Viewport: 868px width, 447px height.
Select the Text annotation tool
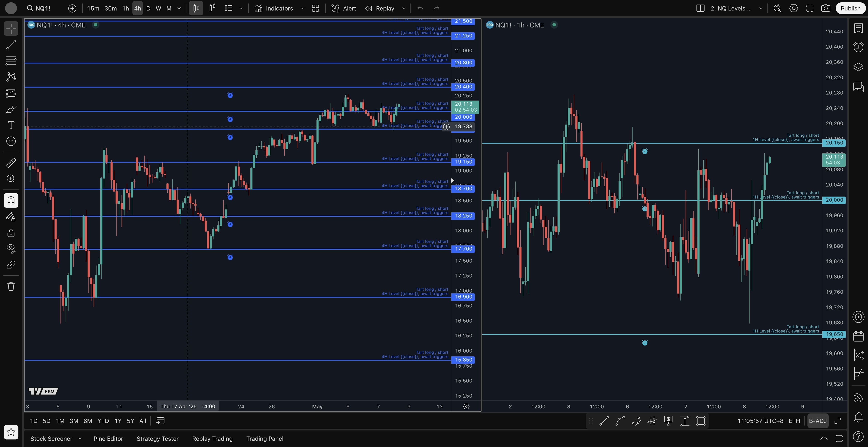[x=11, y=125]
